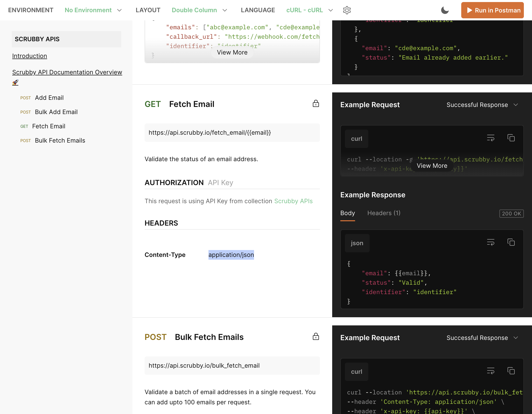
Task: Toggle dark mode with the moon icon
Action: tap(445, 10)
